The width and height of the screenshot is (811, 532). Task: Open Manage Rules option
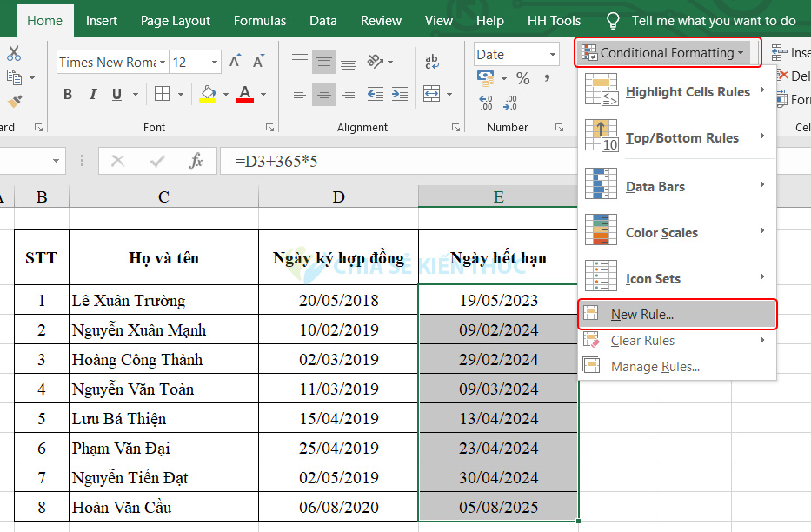tap(655, 367)
